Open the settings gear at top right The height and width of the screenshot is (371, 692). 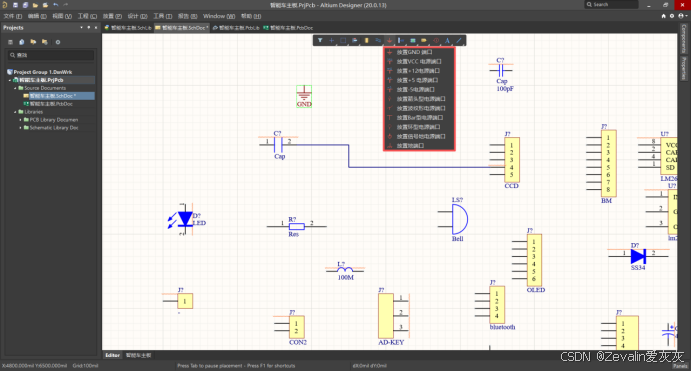pos(672,16)
